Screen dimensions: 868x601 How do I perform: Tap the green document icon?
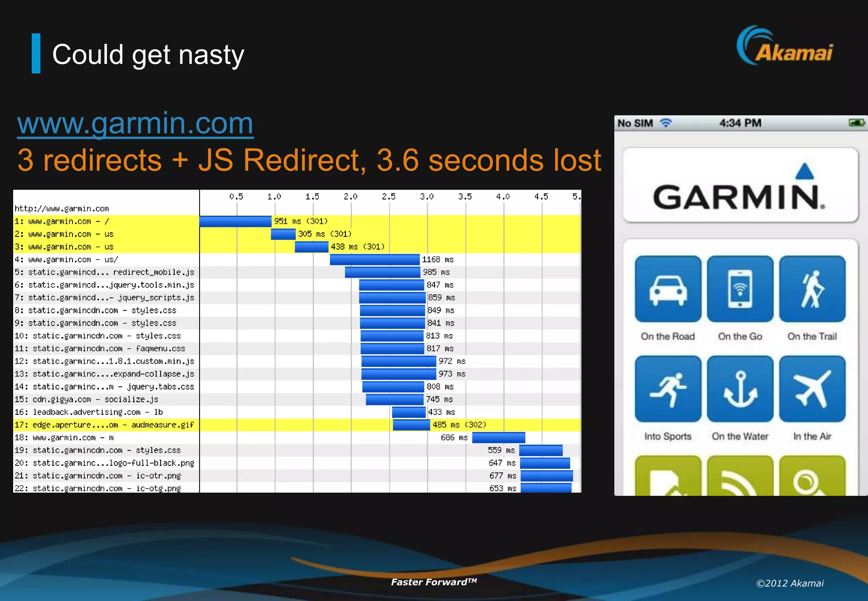668,476
